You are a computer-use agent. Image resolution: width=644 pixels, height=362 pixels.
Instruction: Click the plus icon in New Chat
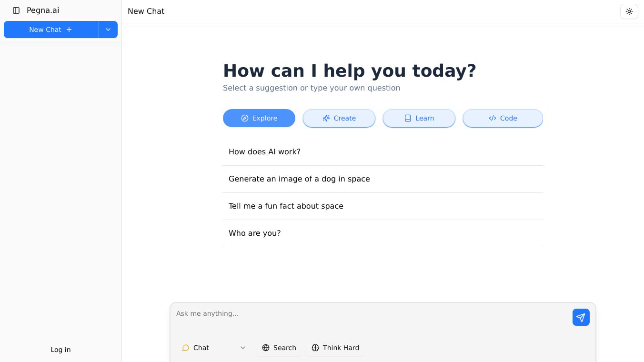coord(69,30)
